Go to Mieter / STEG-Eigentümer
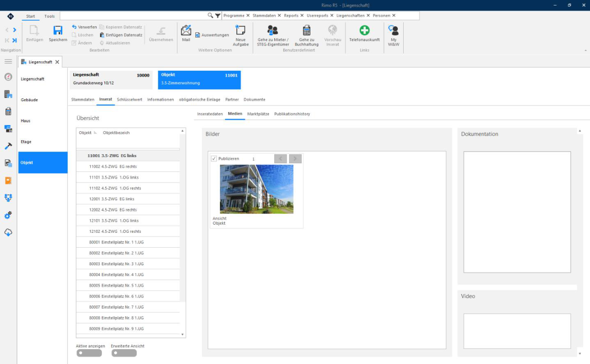Viewport: 590px width, 364px height. [x=273, y=36]
